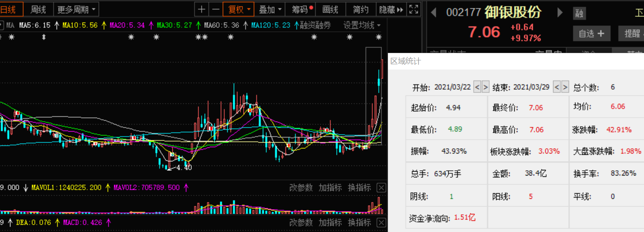Toggle fullscreen chart view icon
Screen dimensions: 644x232
pyautogui.click(x=413, y=9)
